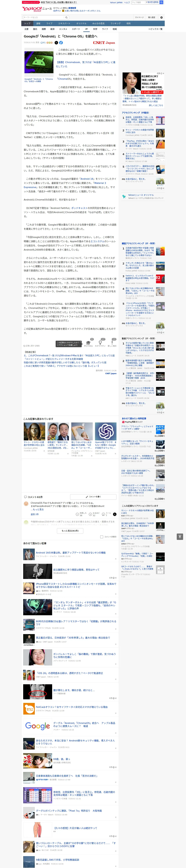This screenshot has width=186, height=868.
Task: Click the CNET Japan logo beside headline
Action: (104, 43)
